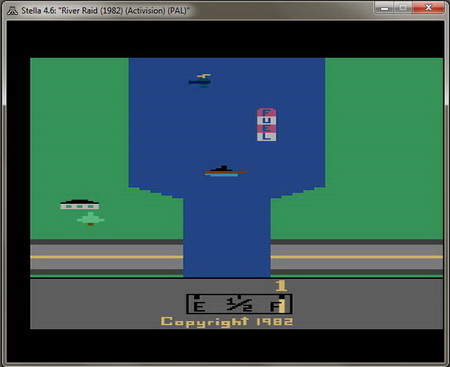Click the yellow road line right of river
This screenshot has width=450, height=367.
click(357, 257)
